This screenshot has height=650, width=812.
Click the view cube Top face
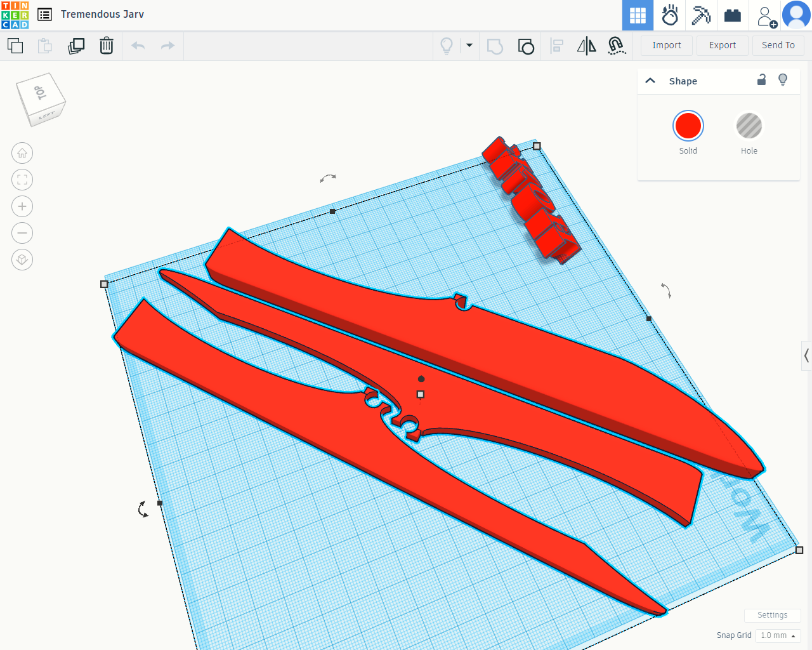coord(40,93)
